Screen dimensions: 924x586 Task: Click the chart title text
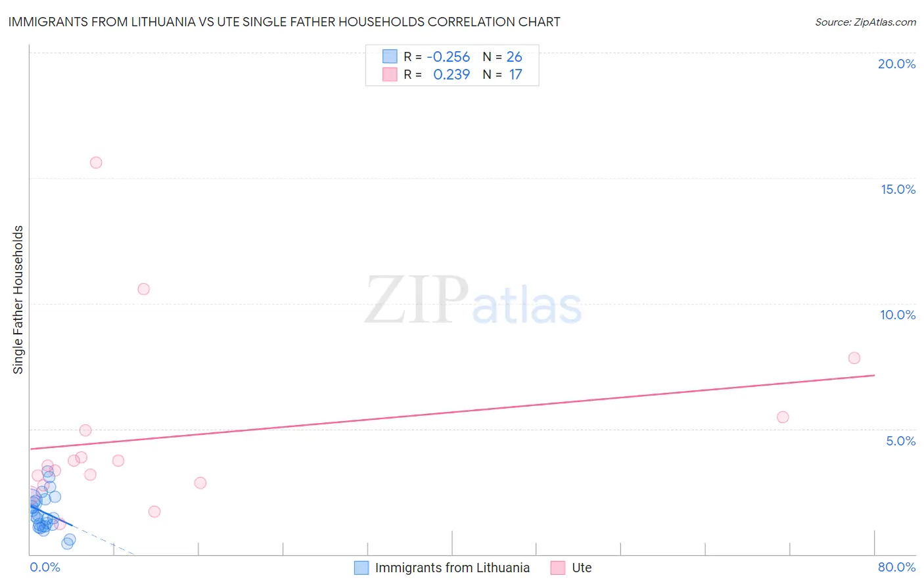[285, 22]
